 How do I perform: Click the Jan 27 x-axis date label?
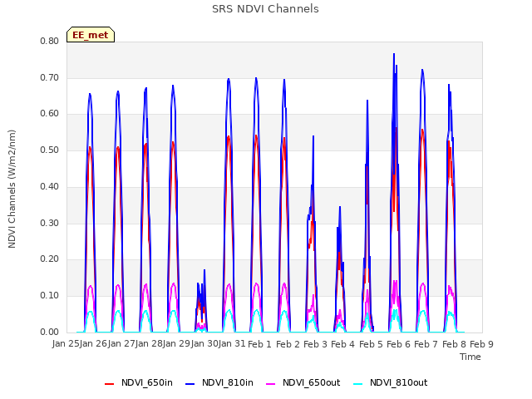121,344
